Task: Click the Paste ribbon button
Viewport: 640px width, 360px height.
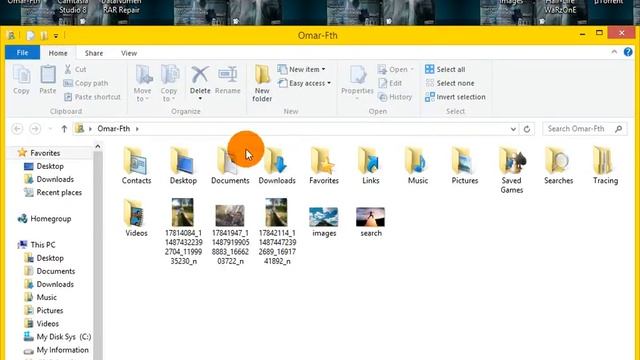Action: 48,80
